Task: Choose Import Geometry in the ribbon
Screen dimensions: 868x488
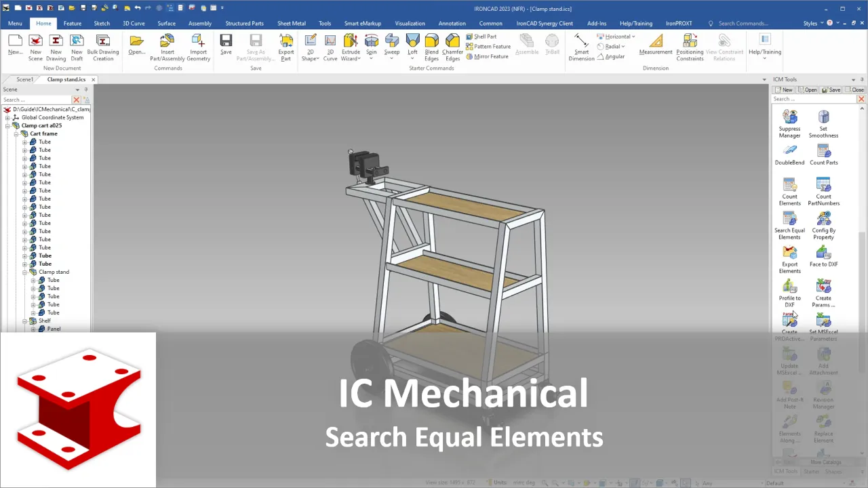Action: click(199, 46)
